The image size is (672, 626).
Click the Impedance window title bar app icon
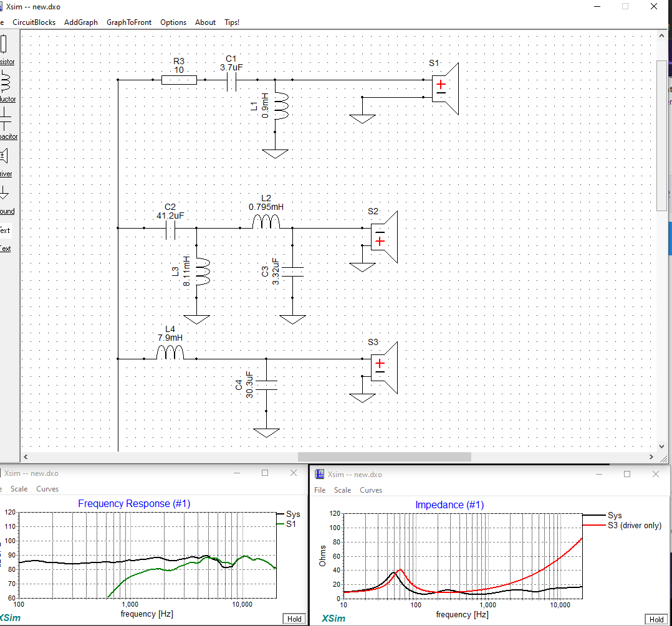click(319, 474)
